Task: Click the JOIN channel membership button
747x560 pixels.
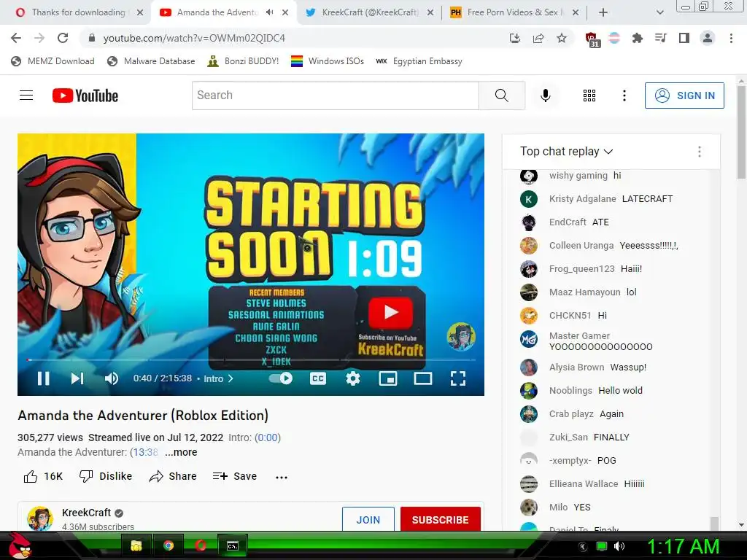Action: pyautogui.click(x=368, y=519)
